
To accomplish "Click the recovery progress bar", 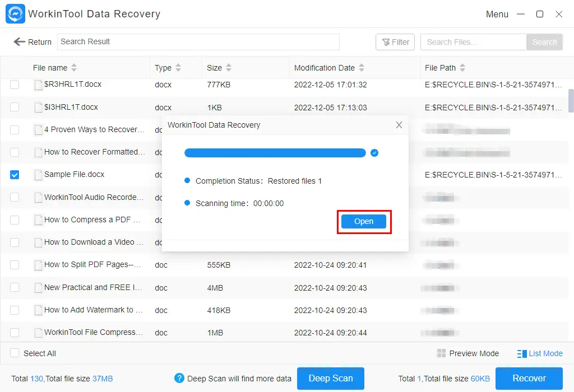I will tap(275, 153).
